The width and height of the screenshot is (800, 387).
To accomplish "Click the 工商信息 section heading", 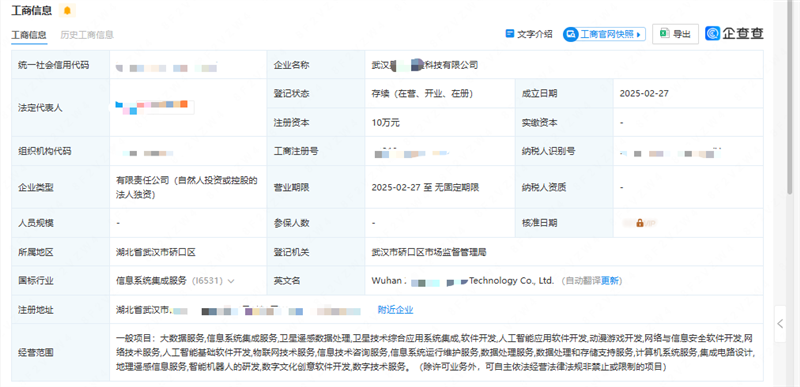I will 32,10.
